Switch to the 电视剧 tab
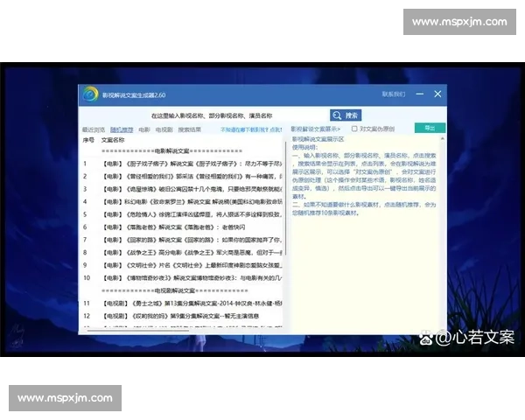This screenshot has height=420, width=525. point(164,129)
